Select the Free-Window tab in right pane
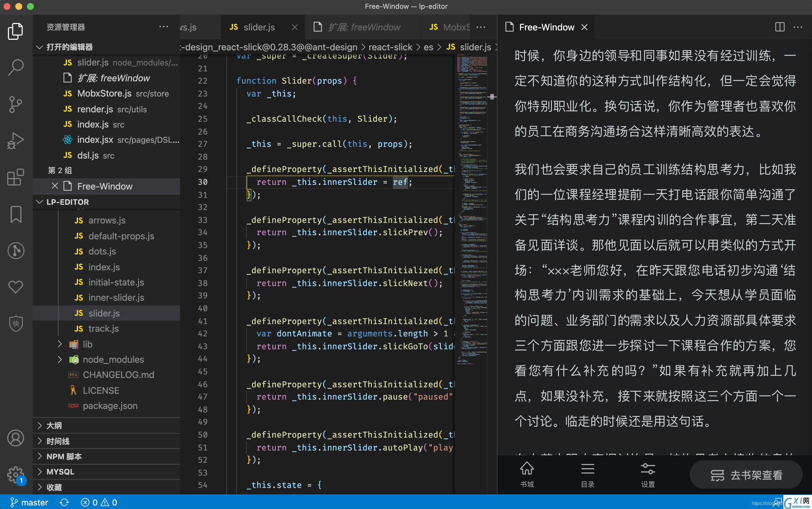Screen dimensions: 812x509 click(546, 27)
